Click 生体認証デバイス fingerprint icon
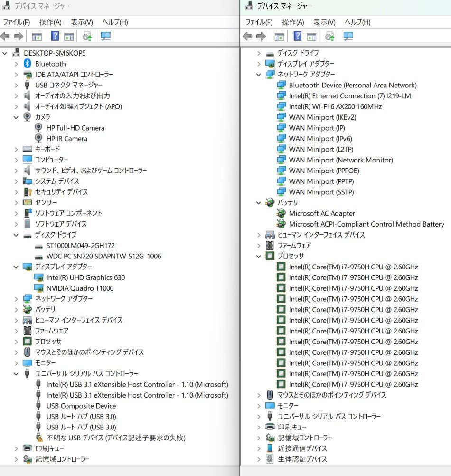The height and width of the screenshot is (476, 451). point(270,459)
